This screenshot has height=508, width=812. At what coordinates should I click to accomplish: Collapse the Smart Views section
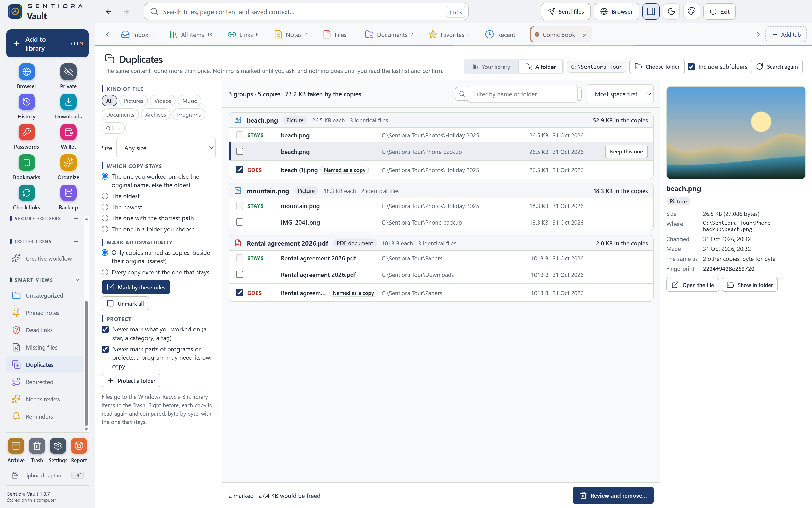pyautogui.click(x=77, y=280)
